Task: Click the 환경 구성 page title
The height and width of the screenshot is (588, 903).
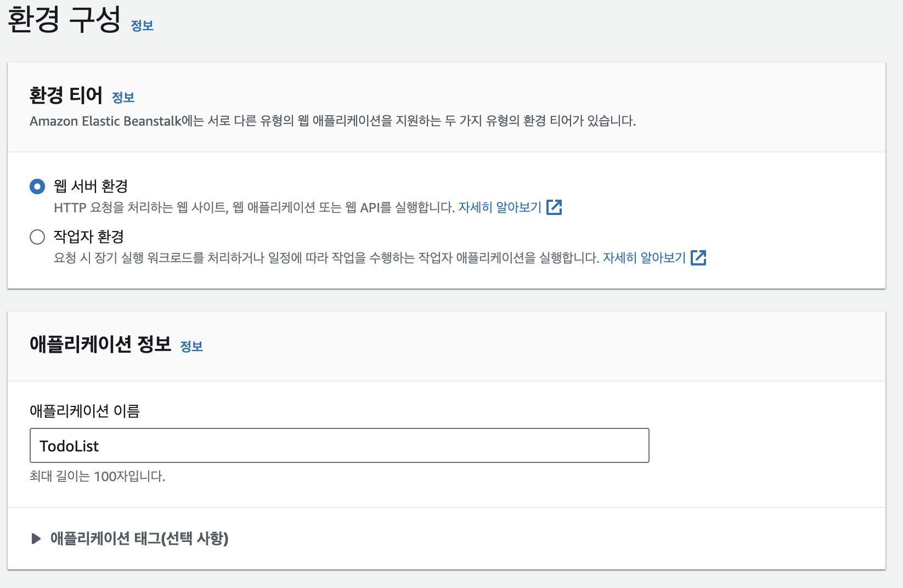Action: click(x=64, y=20)
